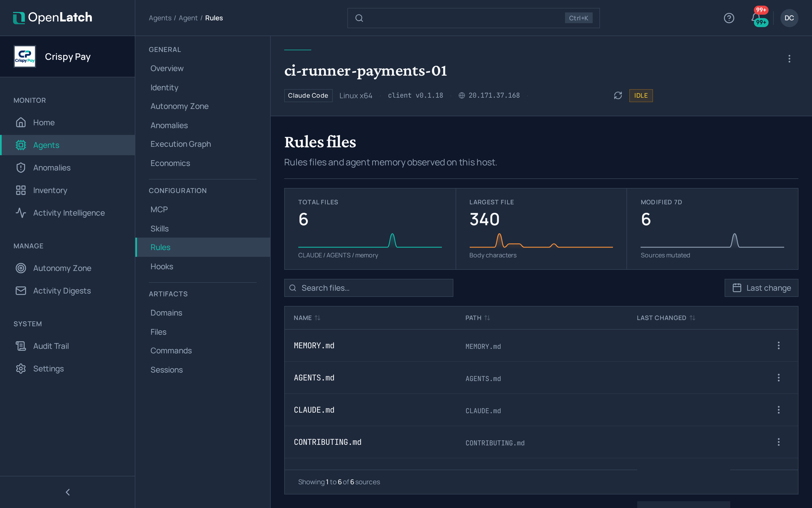Open Activity Digests

(67, 291)
